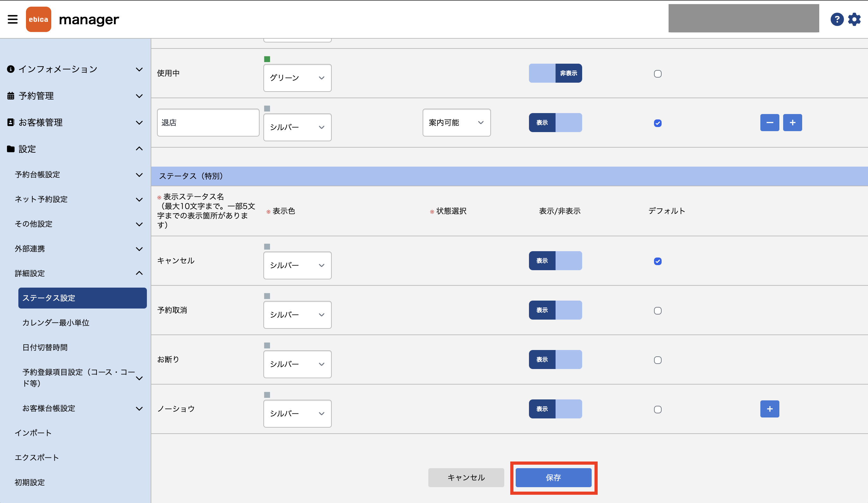Image resolution: width=868 pixels, height=503 pixels.
Task: Expand 予約登録項目設定 submenu chevron
Action: coord(139,378)
